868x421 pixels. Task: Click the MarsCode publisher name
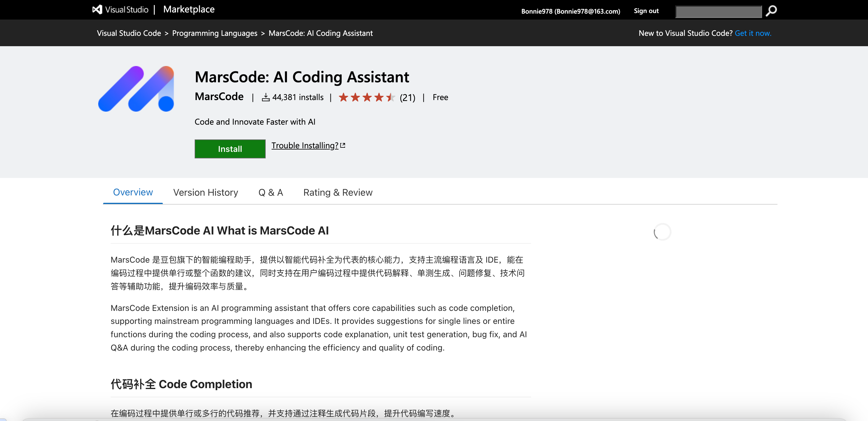(219, 97)
